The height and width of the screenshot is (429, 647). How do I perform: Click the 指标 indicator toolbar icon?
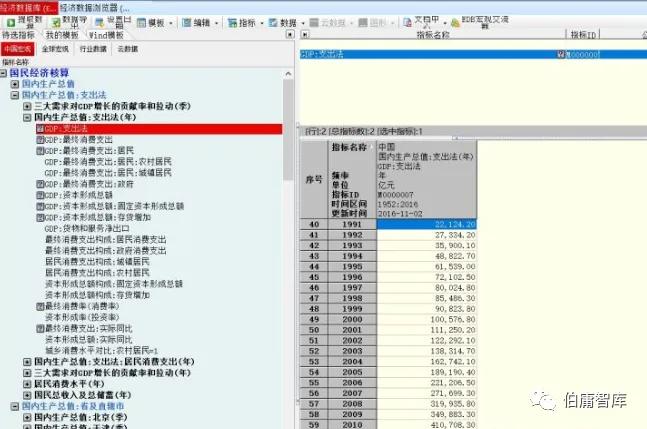tap(232, 23)
